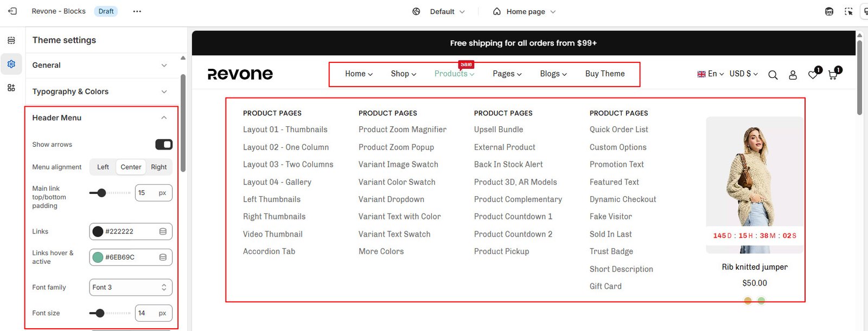Image resolution: width=868 pixels, height=331 pixels.
Task: Open the three-dot more actions menu
Action: coord(137,11)
